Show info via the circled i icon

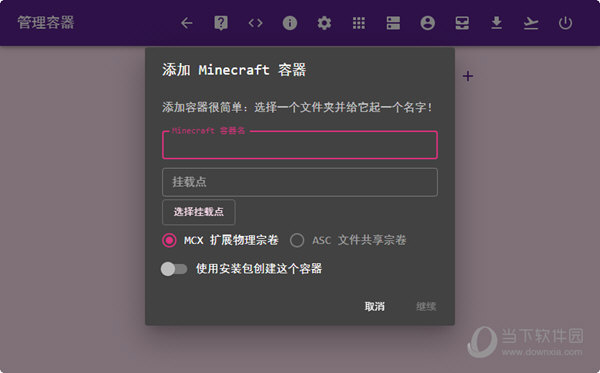point(290,23)
